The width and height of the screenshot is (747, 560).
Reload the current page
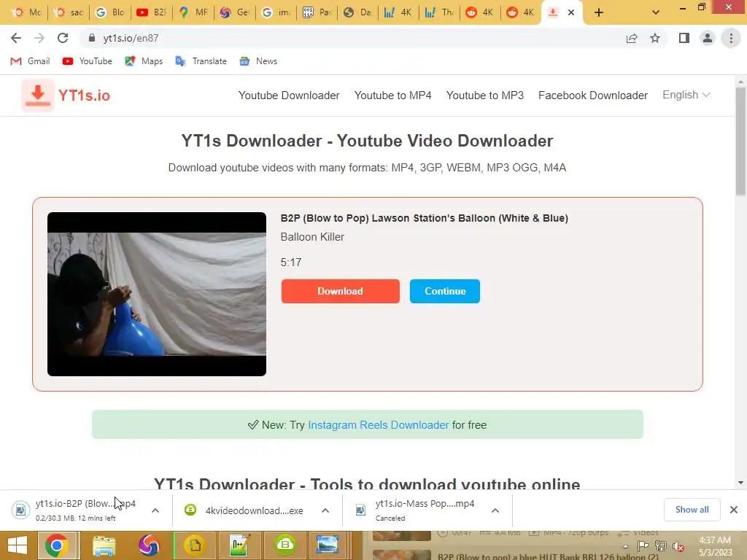click(63, 38)
